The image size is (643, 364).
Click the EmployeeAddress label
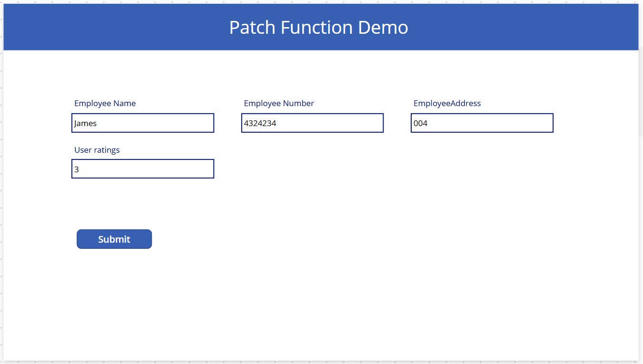[x=447, y=103]
